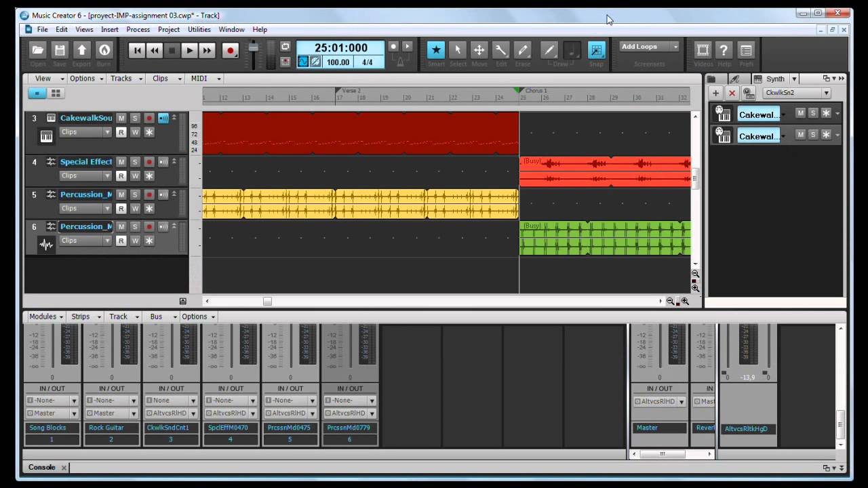Screen dimensions: 868x488
Task: Toggle the Snap to grid button
Action: pyautogui.click(x=597, y=49)
